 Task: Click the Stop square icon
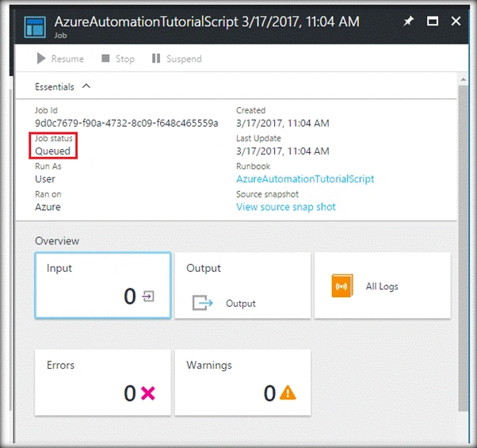105,58
